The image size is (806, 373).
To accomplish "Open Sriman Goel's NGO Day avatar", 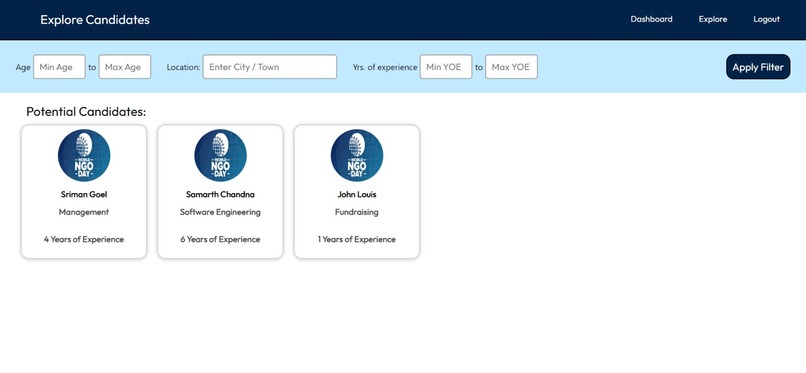I will tap(84, 155).
